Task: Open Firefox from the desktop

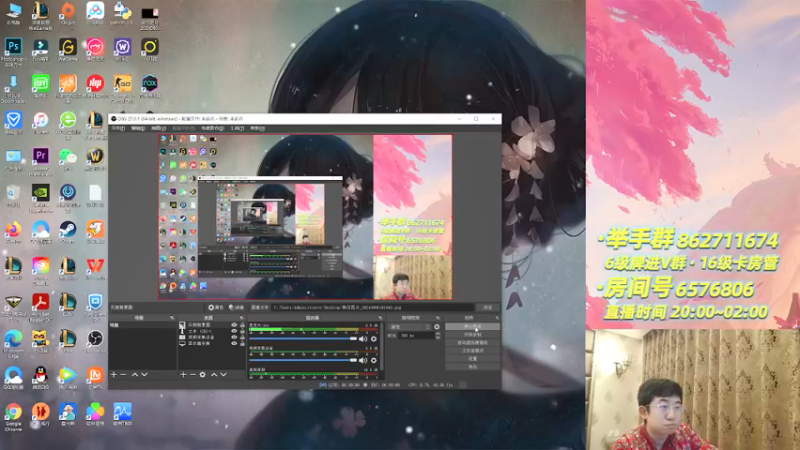Action: (x=13, y=230)
